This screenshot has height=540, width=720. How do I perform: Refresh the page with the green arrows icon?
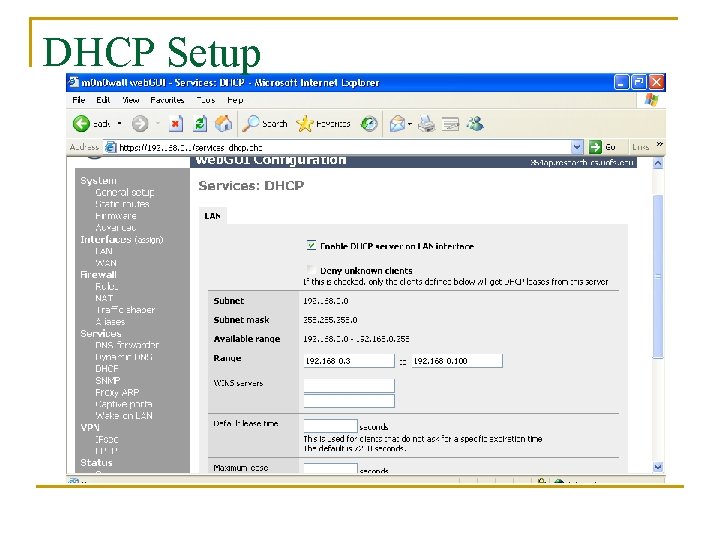200,124
